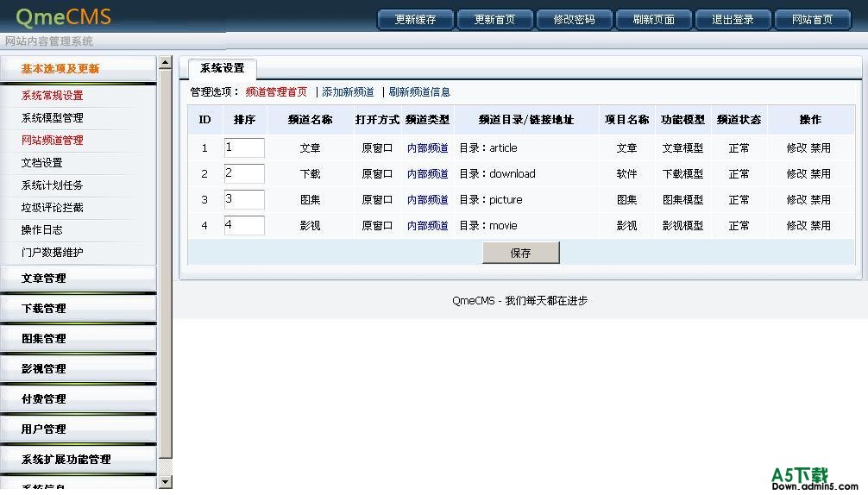
Task: Open 网站首页 from the top bar
Action: coord(812,20)
